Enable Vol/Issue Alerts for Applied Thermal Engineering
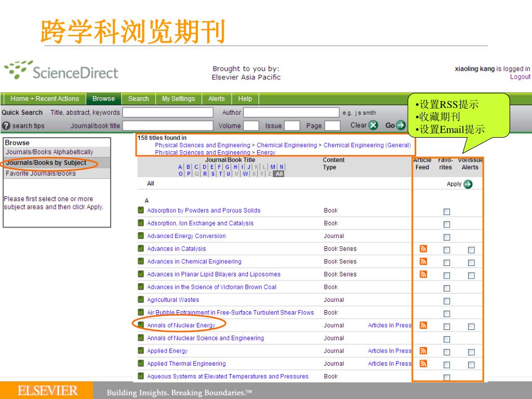Viewport: 532px width, 399px height. (471, 365)
